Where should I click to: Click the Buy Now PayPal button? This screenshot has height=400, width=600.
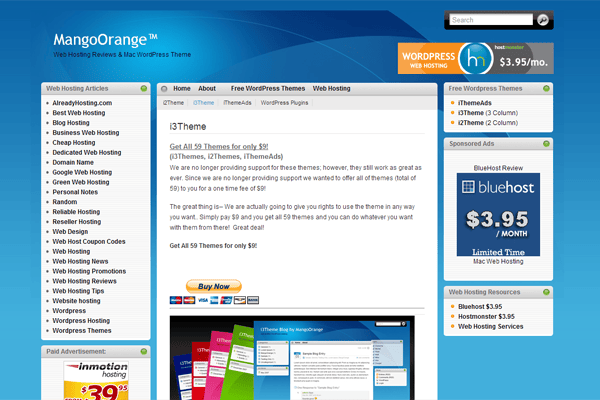(214, 286)
